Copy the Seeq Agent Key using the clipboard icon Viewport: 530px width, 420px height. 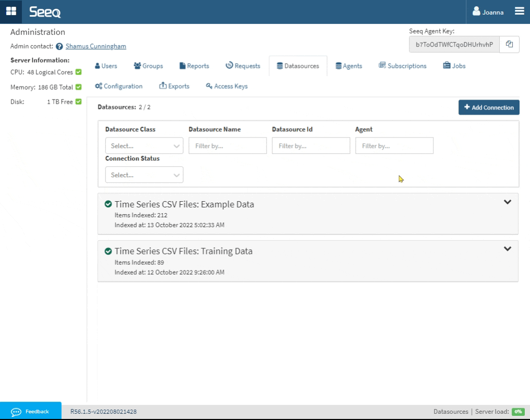click(x=509, y=44)
